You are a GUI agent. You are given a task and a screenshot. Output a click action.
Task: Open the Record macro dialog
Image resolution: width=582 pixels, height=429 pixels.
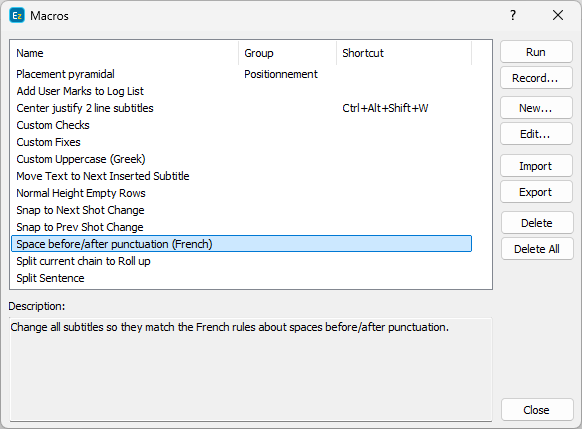pyautogui.click(x=536, y=78)
